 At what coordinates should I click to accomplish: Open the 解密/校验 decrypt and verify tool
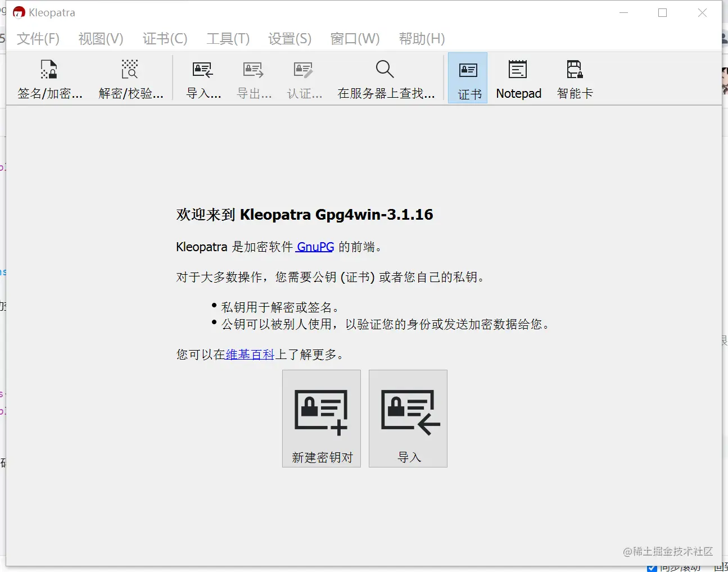click(x=130, y=79)
